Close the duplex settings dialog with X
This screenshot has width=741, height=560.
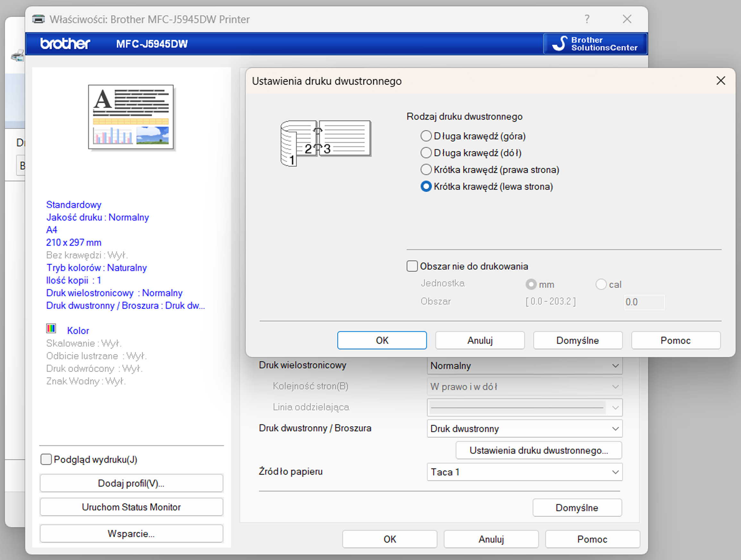(720, 81)
